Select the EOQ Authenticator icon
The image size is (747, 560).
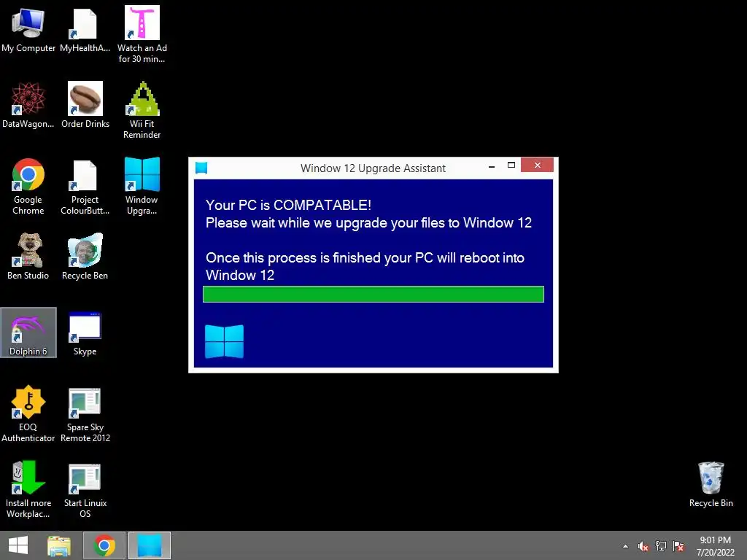click(x=28, y=414)
